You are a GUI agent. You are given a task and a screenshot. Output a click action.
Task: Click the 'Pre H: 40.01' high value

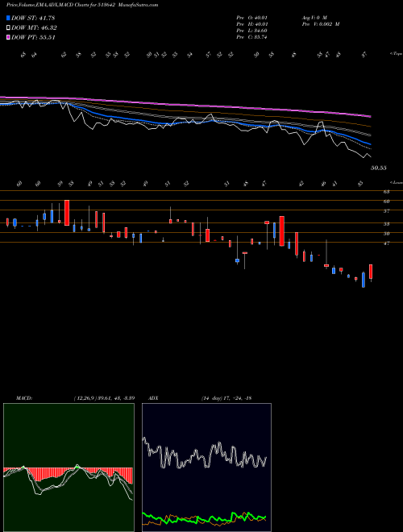tap(251, 24)
